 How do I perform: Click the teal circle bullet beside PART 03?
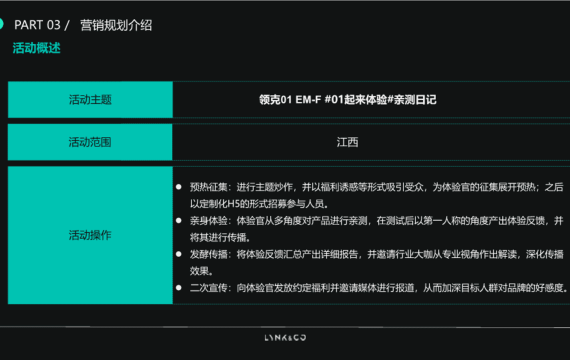[1, 24]
